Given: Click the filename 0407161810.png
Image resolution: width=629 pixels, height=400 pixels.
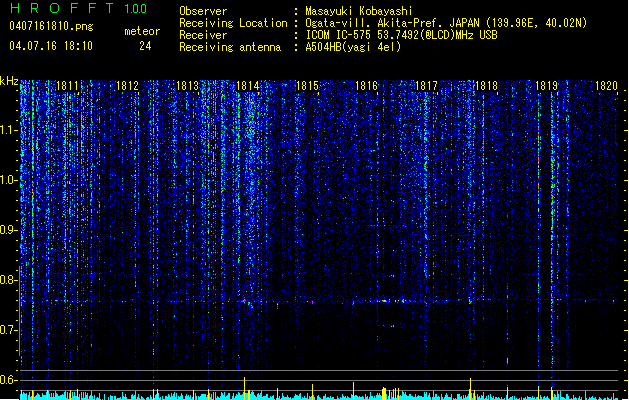Looking at the screenshot, I should [x=51, y=26].
